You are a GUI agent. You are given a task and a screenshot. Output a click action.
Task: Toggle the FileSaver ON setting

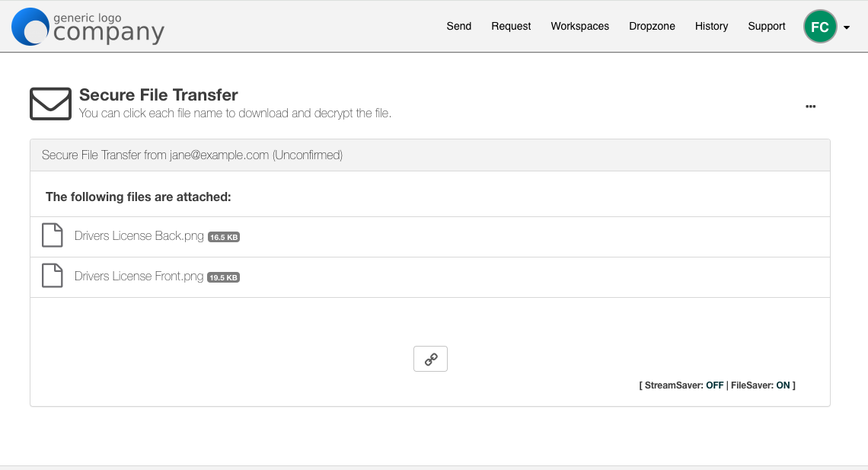[x=783, y=385]
